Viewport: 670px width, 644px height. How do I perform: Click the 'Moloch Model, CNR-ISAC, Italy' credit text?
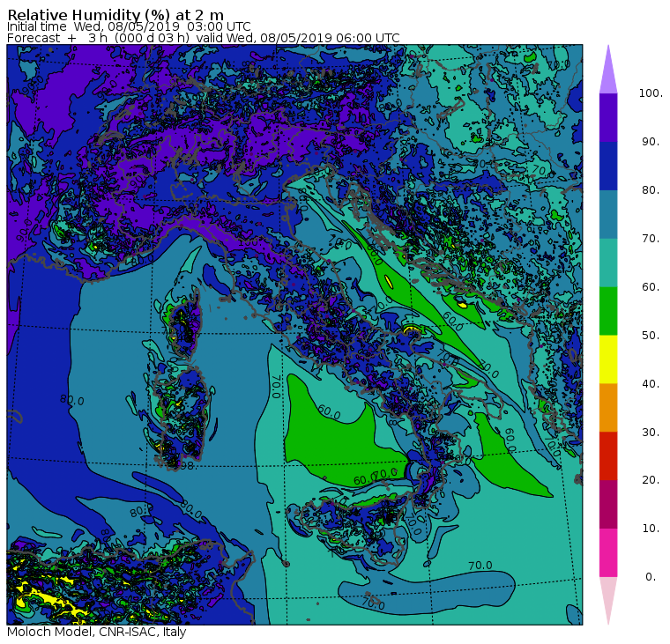click(x=97, y=632)
